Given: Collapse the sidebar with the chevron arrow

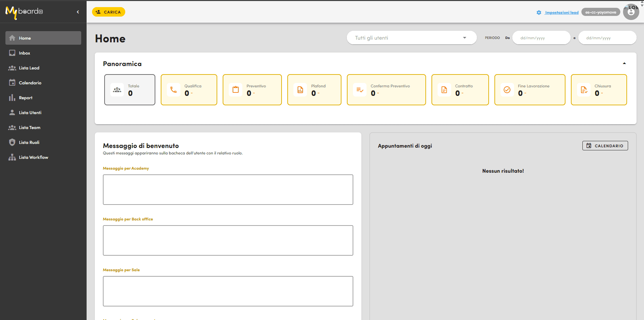Looking at the screenshot, I should pyautogui.click(x=78, y=12).
